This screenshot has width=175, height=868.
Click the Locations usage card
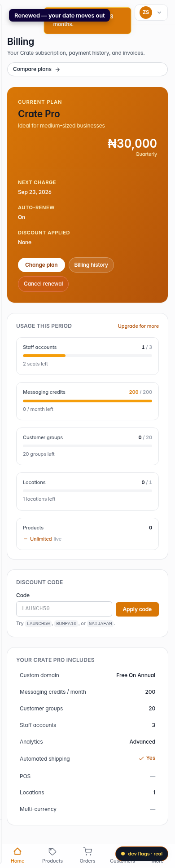tap(87, 491)
